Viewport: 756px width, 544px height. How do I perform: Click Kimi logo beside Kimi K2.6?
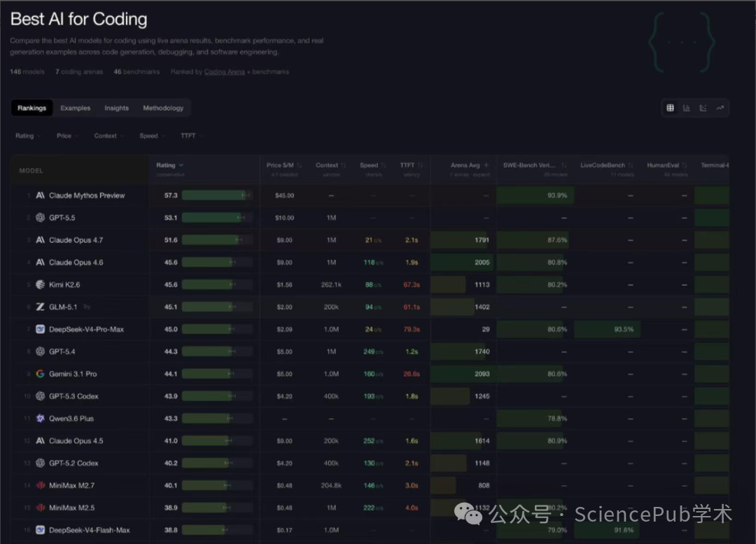(41, 284)
